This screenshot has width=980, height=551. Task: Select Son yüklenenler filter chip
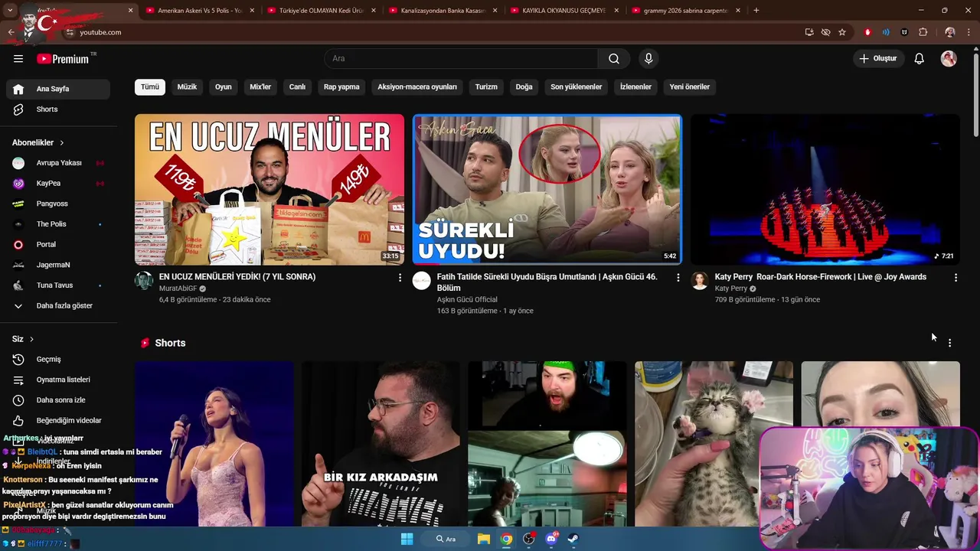[577, 87]
